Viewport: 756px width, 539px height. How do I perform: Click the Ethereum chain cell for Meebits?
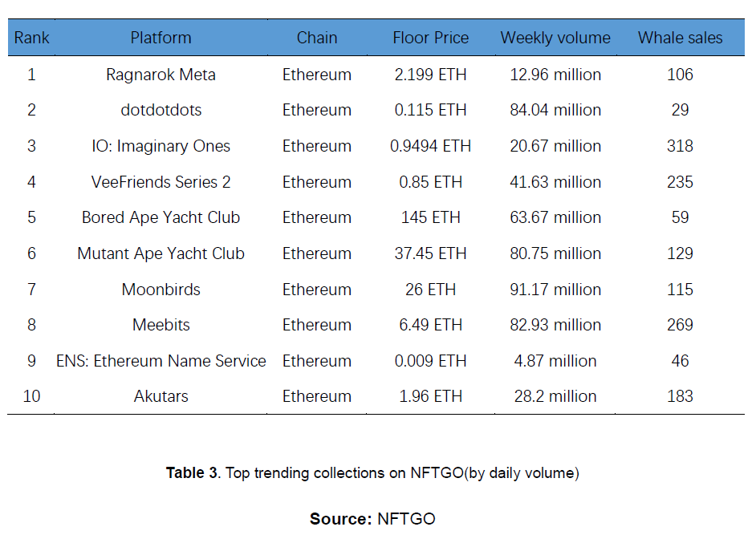pos(317,325)
